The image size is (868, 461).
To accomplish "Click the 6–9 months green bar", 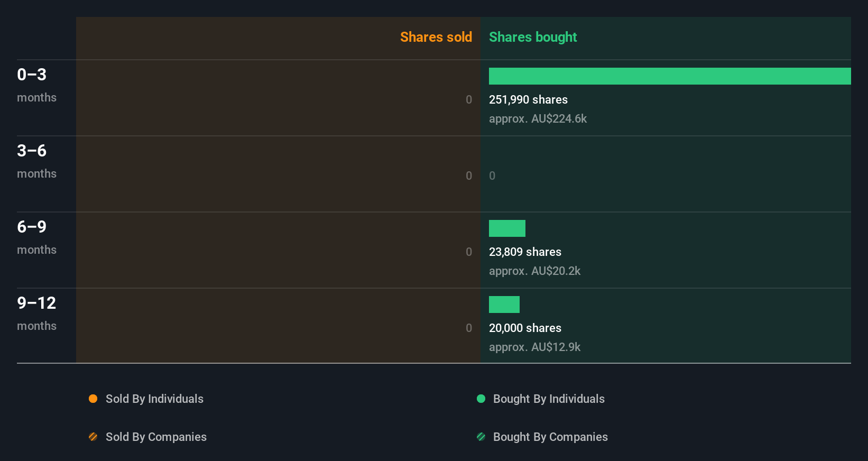I will click(507, 228).
